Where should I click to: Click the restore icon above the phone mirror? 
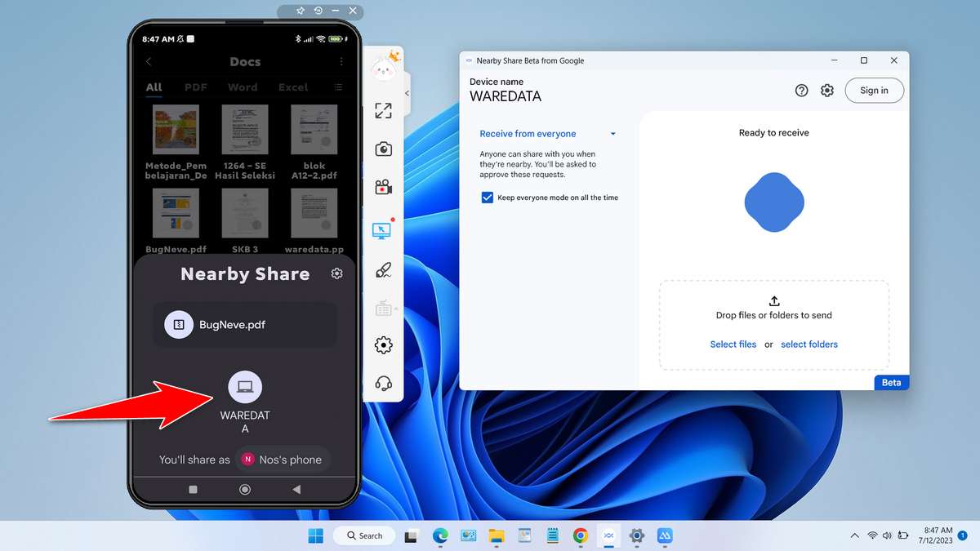pyautogui.click(x=318, y=11)
